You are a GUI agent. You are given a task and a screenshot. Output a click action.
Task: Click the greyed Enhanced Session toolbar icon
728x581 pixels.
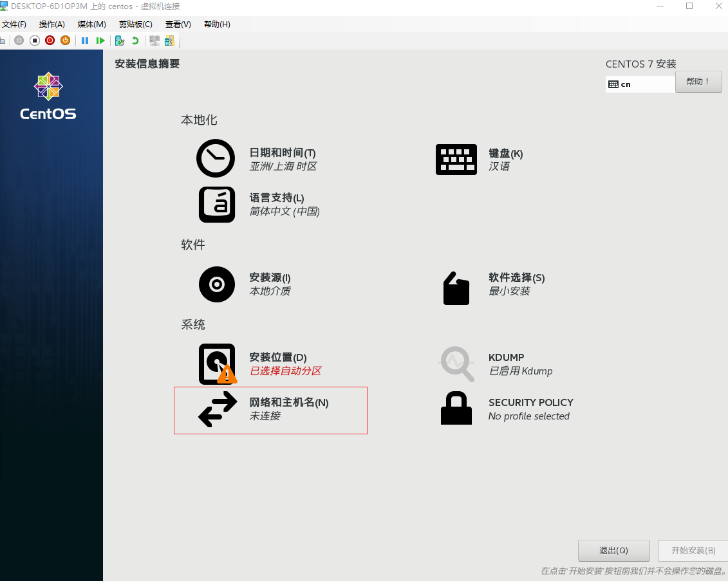click(x=154, y=41)
